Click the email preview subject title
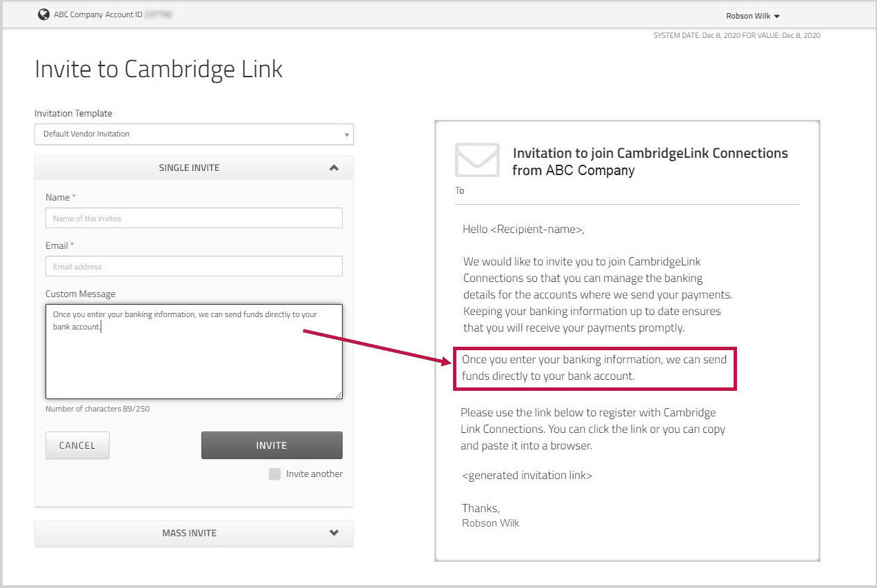Viewport: 877px width, 588px height. (x=650, y=161)
